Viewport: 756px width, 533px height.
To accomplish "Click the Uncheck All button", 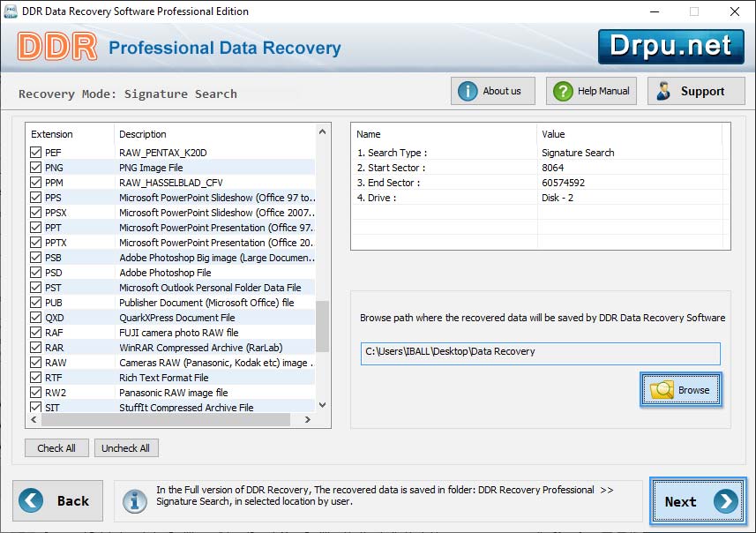I will (x=126, y=448).
